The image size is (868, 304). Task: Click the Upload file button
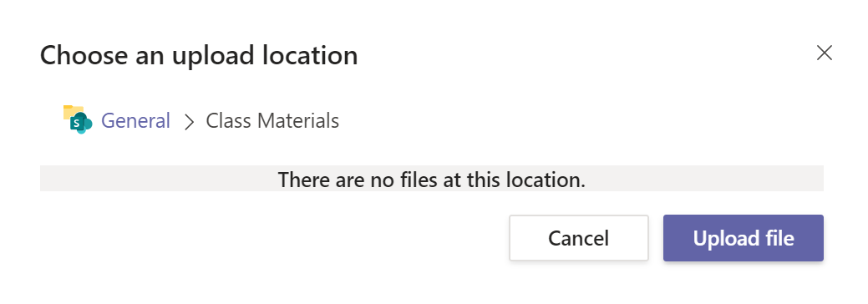click(744, 238)
